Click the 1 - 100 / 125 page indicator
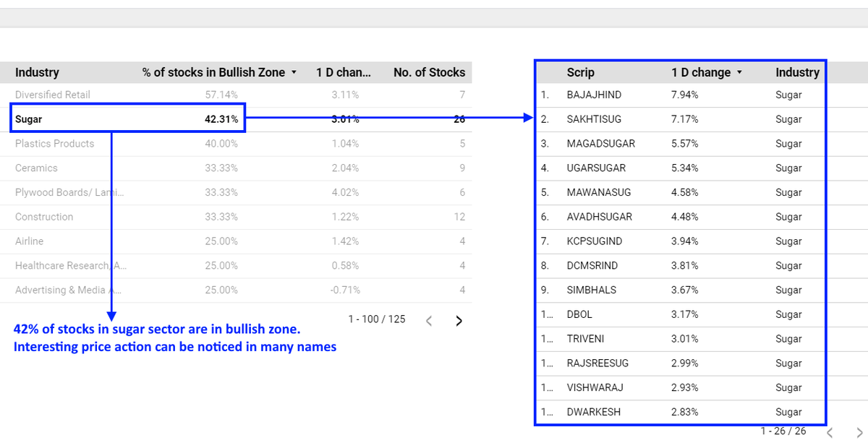Image resolution: width=868 pixels, height=448 pixels. 377,320
